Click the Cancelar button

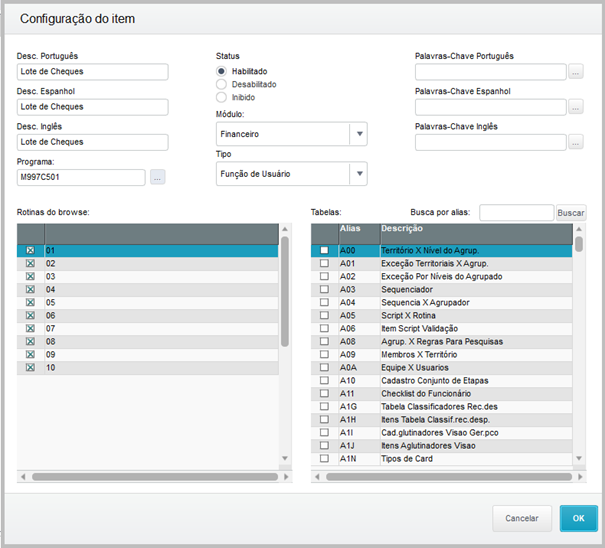point(522,518)
